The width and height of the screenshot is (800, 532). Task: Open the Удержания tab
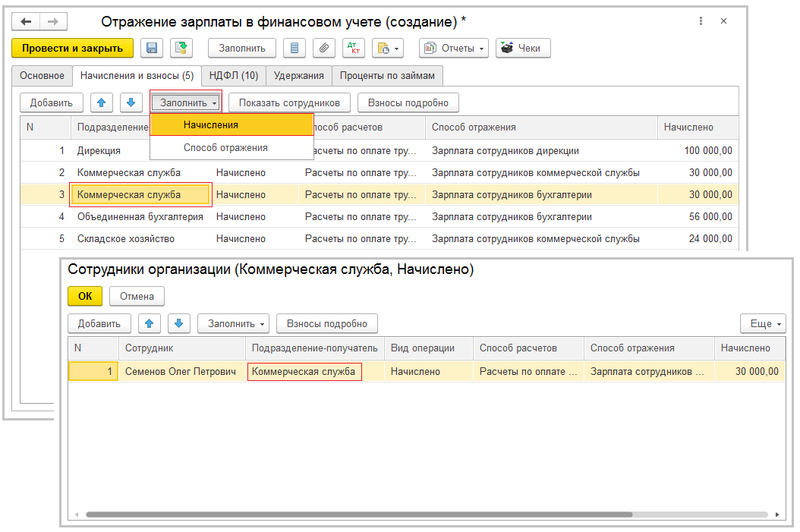tap(299, 75)
